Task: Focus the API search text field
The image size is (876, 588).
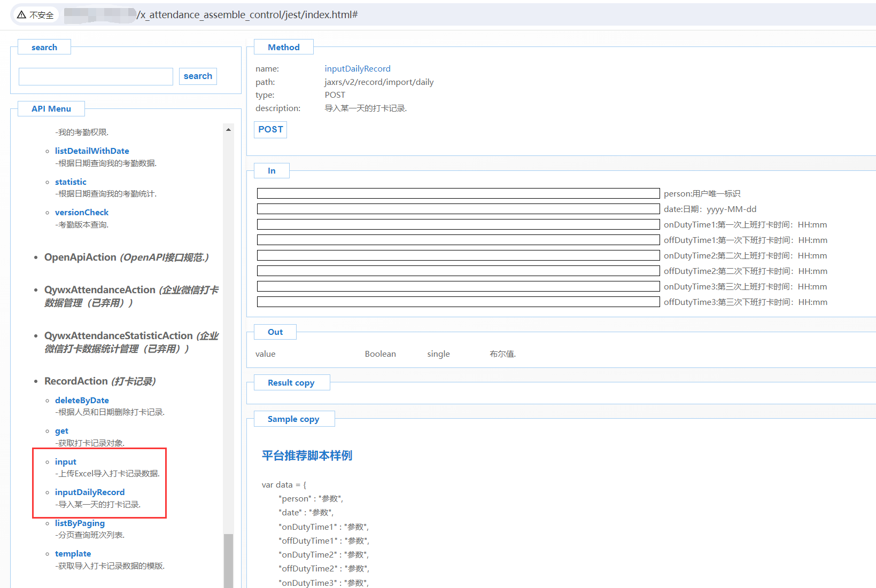Action: [96, 76]
